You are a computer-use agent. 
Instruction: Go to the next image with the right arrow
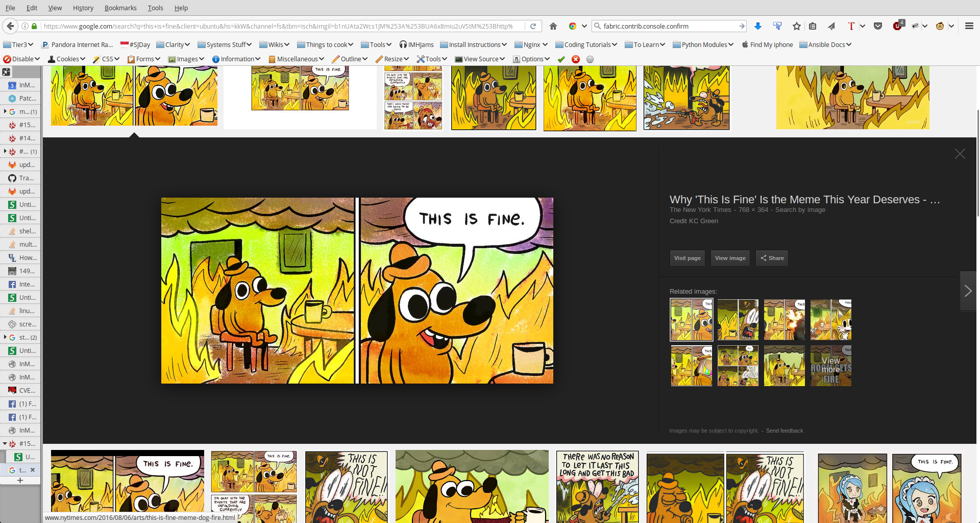click(x=968, y=291)
